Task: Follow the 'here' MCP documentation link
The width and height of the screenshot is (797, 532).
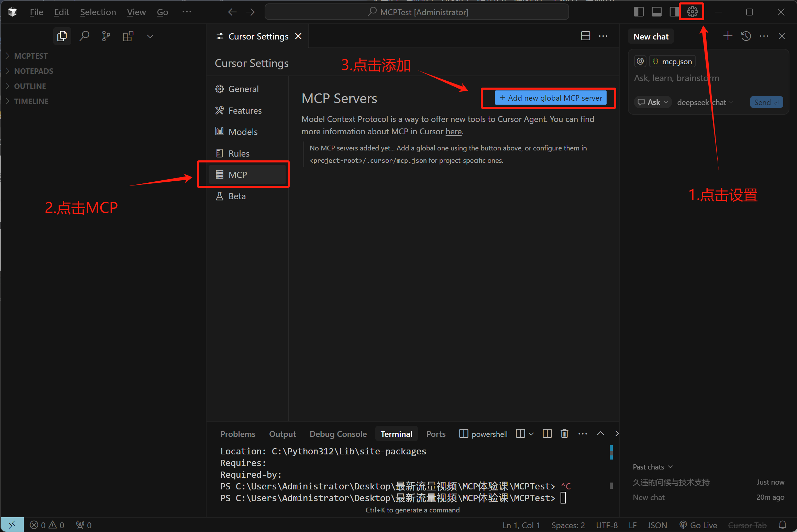Action: click(453, 132)
